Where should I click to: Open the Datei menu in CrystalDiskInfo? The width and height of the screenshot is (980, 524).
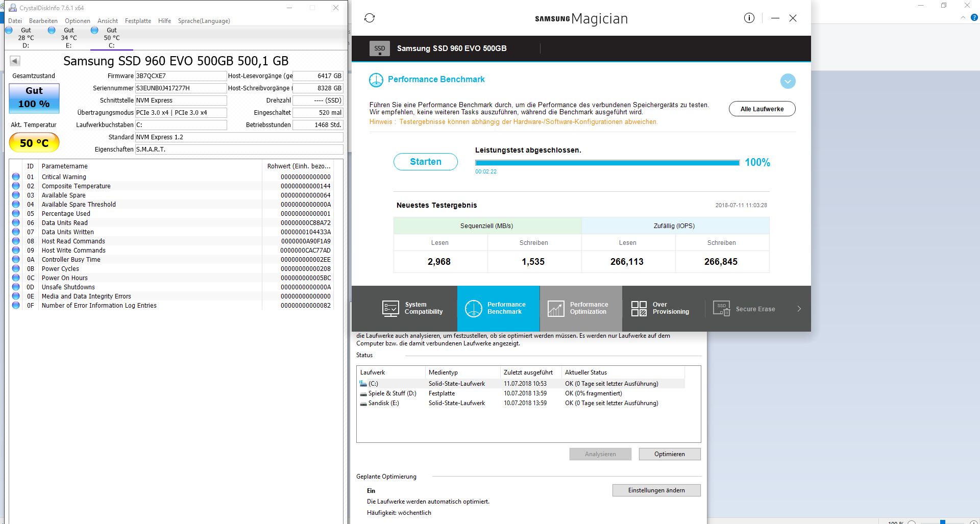15,21
